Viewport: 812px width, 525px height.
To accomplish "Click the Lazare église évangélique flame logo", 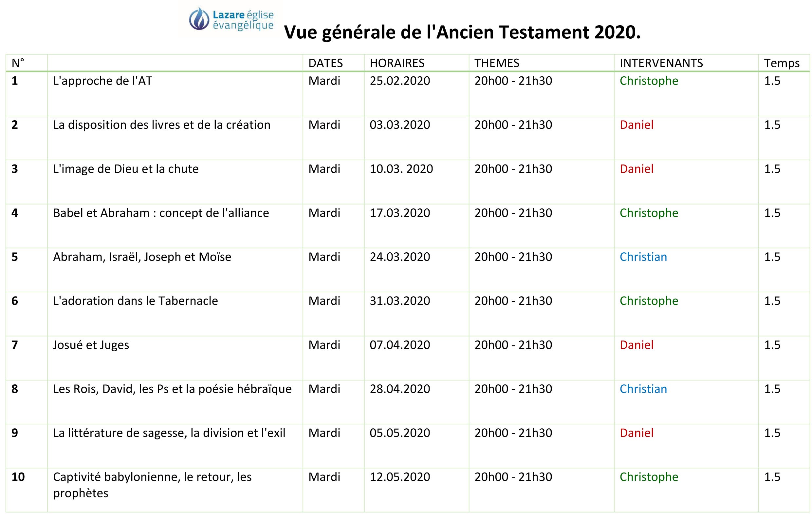I will point(231,19).
